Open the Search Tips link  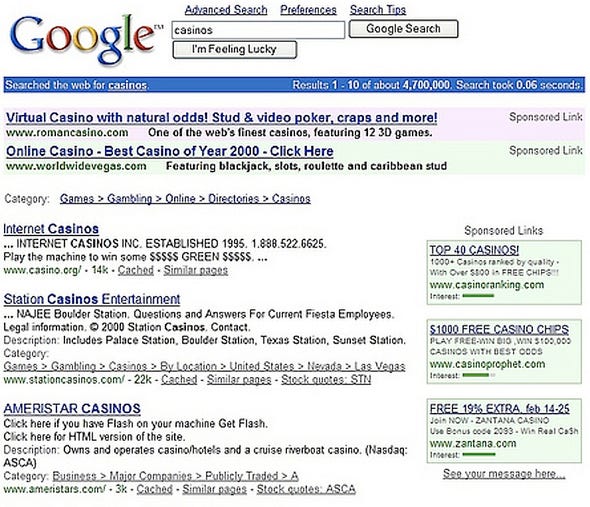(378, 10)
